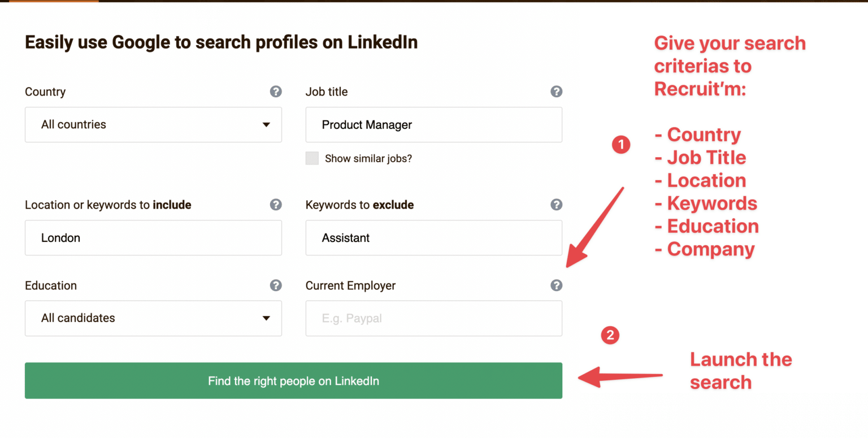This screenshot has width=868, height=438.
Task: Click the red numbered circle 1 annotation
Action: (x=621, y=145)
